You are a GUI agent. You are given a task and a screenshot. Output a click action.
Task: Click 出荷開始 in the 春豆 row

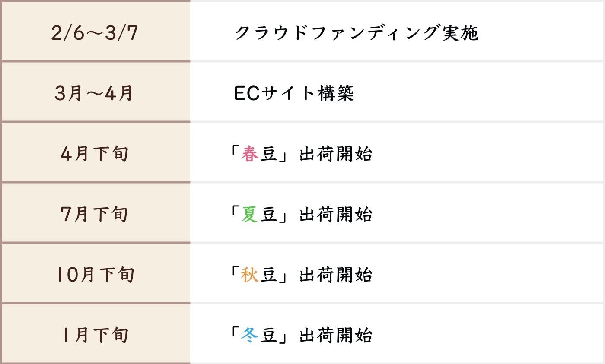(x=336, y=154)
